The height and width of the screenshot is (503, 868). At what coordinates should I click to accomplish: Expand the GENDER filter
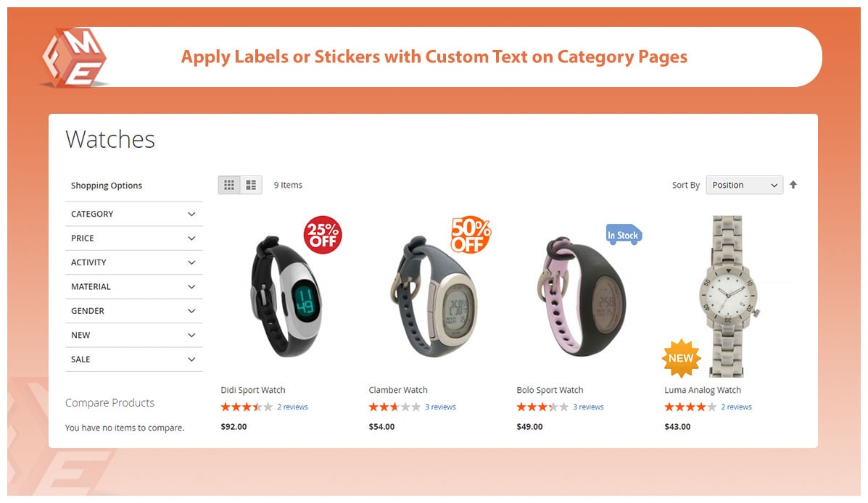134,310
